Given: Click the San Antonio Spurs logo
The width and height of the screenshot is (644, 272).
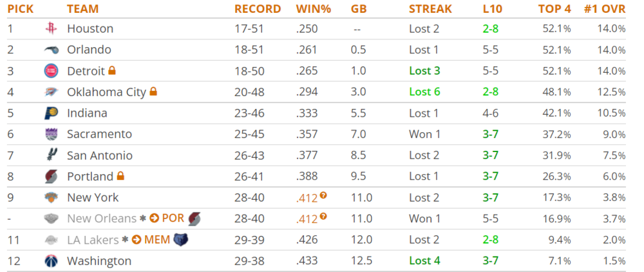Looking at the screenshot, I should tap(51, 155).
